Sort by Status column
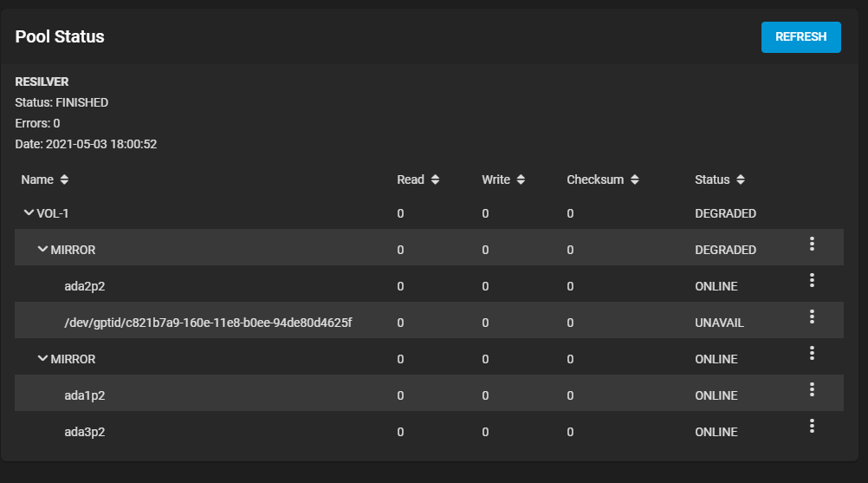This screenshot has height=483, width=868. 740,179
